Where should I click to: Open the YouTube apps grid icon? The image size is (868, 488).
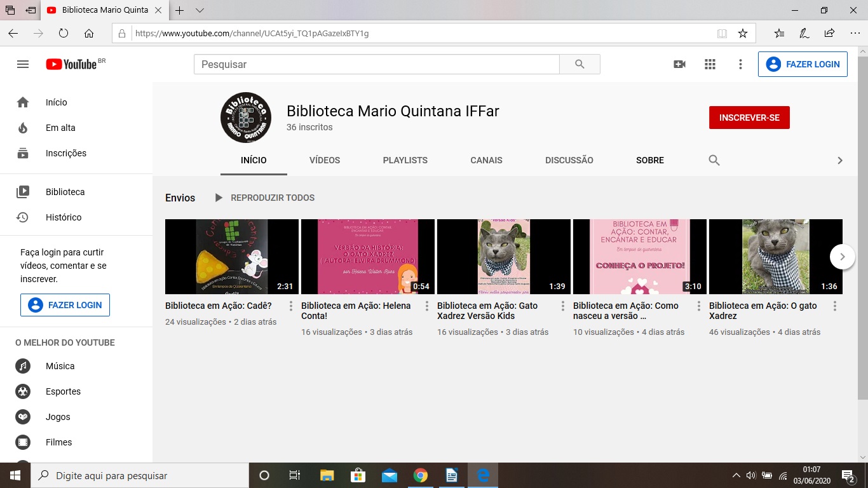(x=710, y=64)
